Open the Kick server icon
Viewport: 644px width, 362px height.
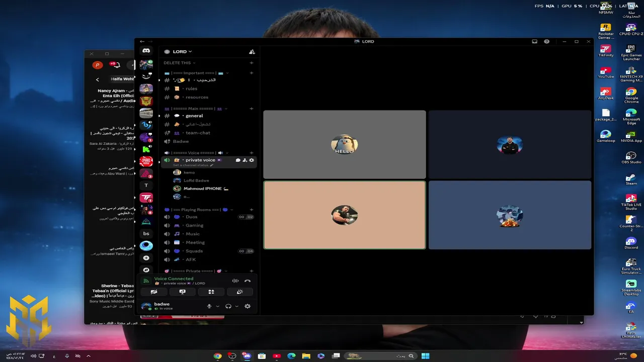pos(146,149)
